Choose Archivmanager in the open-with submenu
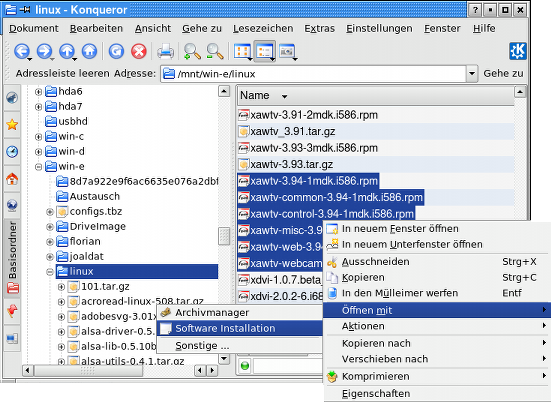 [240, 312]
